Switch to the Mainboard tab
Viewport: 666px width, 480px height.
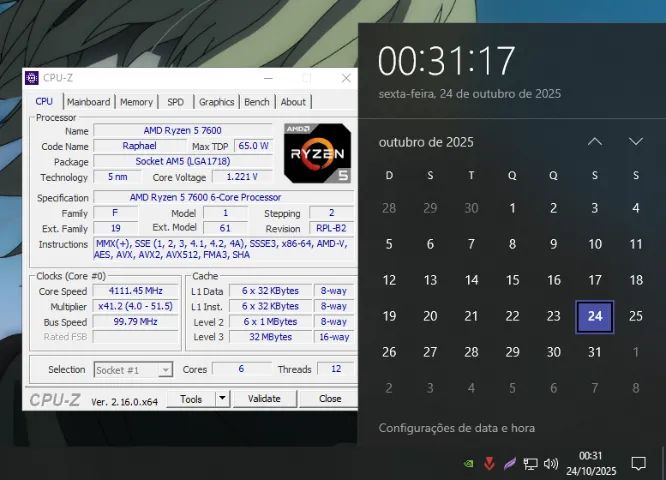(89, 102)
